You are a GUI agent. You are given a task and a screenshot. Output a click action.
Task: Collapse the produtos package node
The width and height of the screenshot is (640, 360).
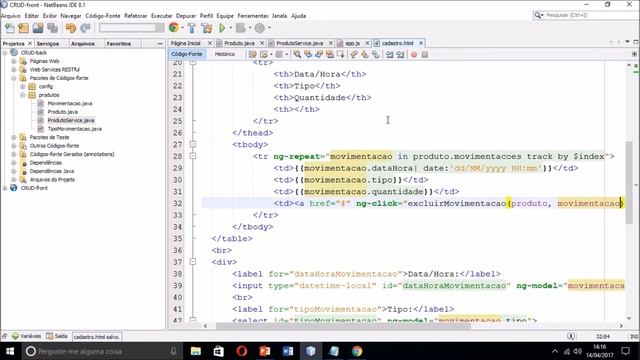pyautogui.click(x=23, y=95)
